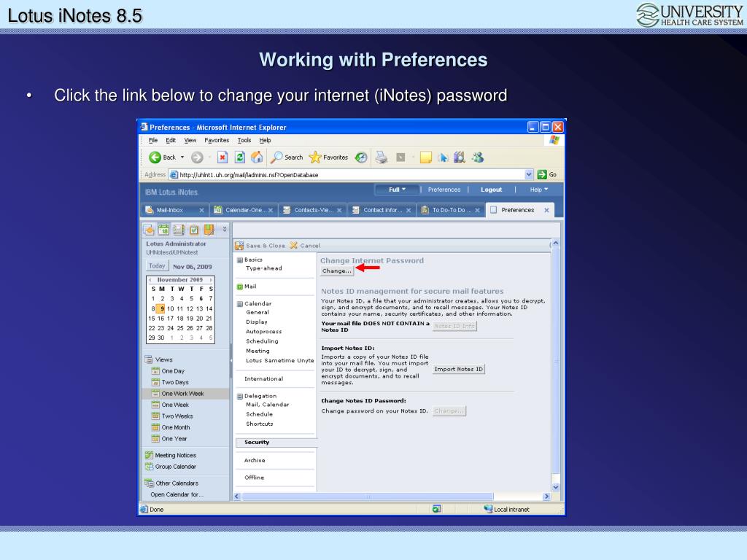This screenshot has height=560, width=747.
Task: Go to next month in mini calendar
Action: (x=211, y=280)
